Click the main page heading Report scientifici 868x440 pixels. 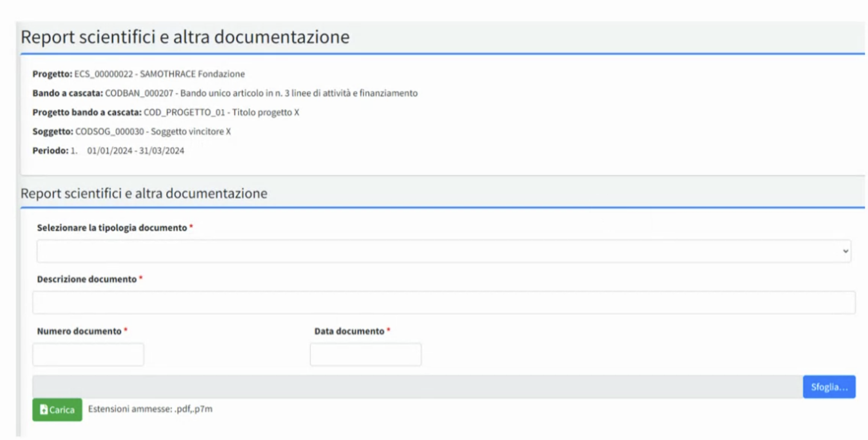[x=185, y=37]
